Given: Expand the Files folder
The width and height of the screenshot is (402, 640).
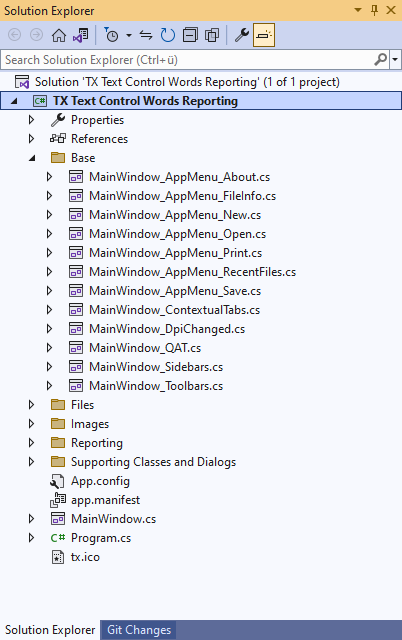Looking at the screenshot, I should pyautogui.click(x=31, y=404).
